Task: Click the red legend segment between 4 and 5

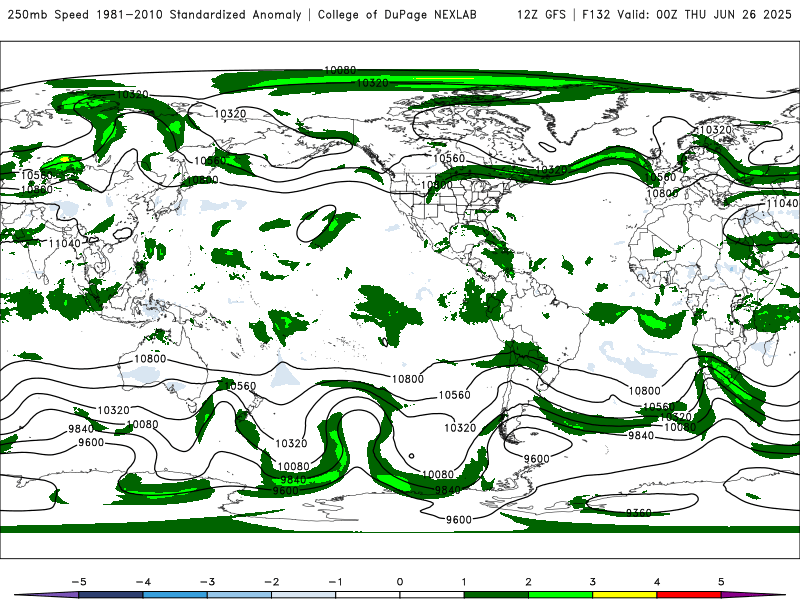Action: (689, 595)
